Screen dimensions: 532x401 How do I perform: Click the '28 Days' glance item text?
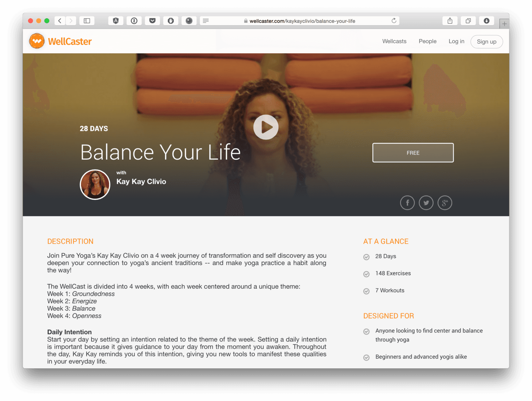click(x=386, y=256)
